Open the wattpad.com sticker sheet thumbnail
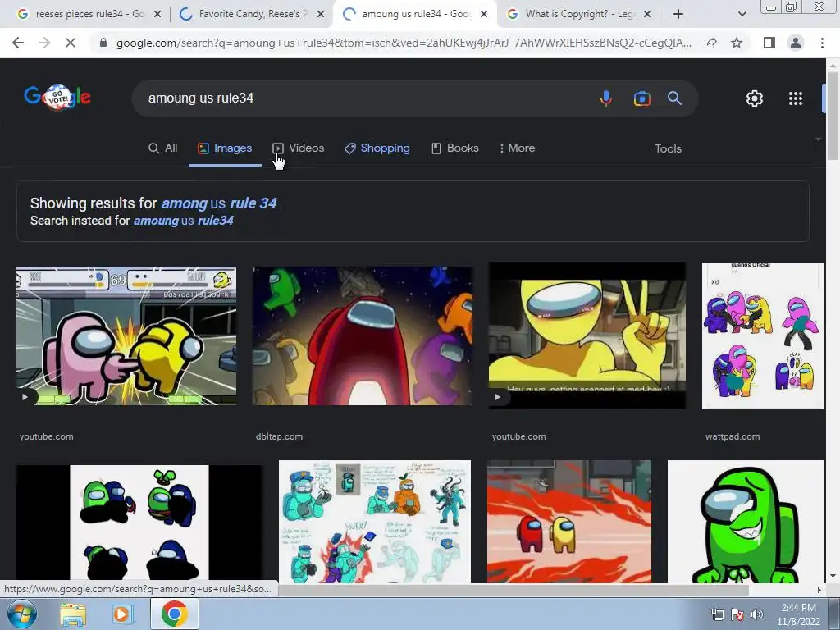The width and height of the screenshot is (840, 630). pos(762,336)
